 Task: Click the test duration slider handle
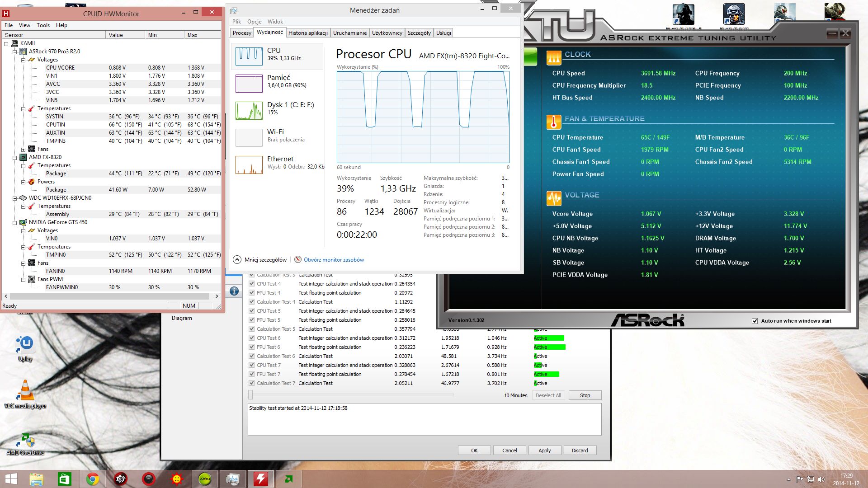pyautogui.click(x=250, y=395)
